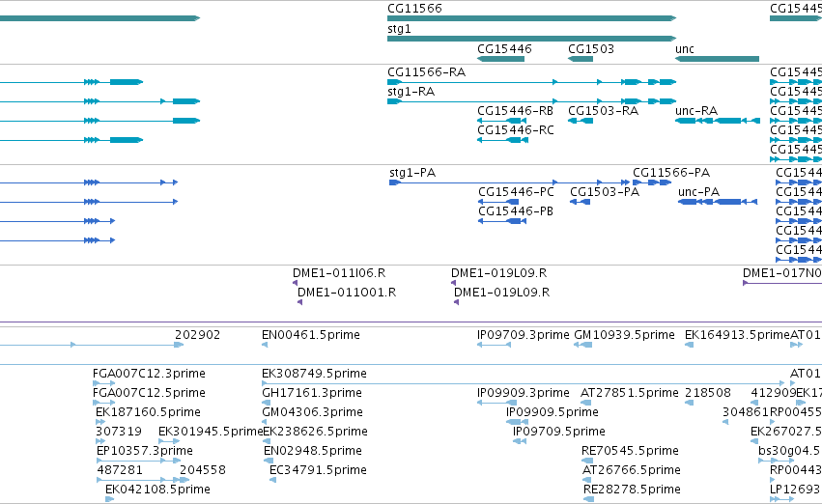Image resolution: width=822 pixels, height=504 pixels.
Task: Select the stg1 gene bar
Action: pos(531,39)
